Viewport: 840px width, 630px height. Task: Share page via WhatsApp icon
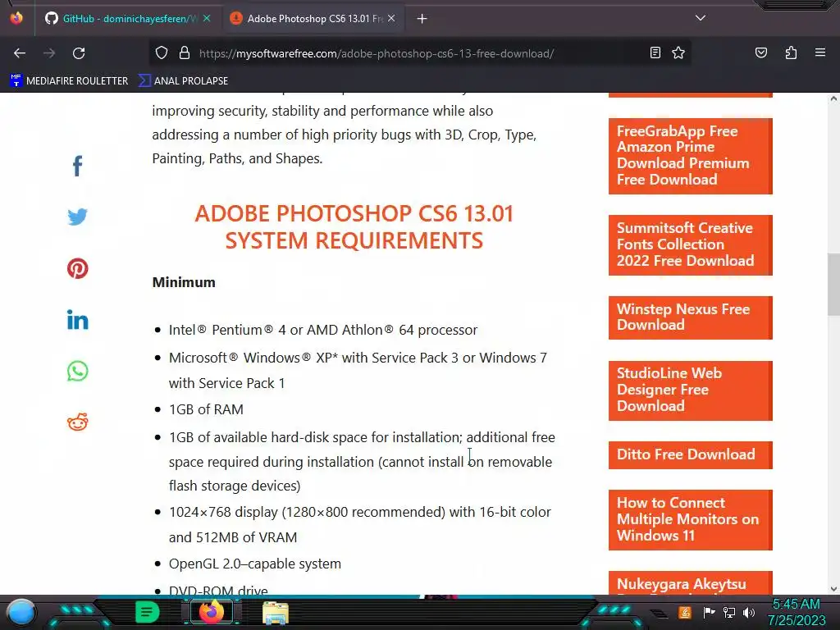coord(78,372)
